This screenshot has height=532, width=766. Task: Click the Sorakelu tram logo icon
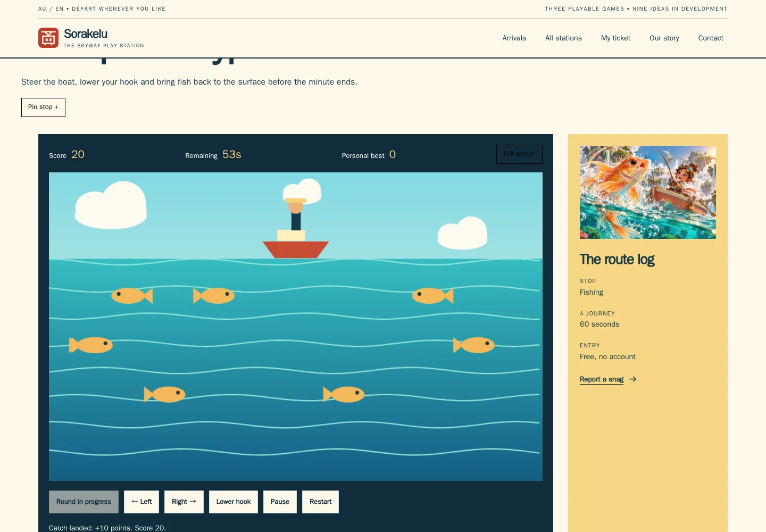(48, 38)
